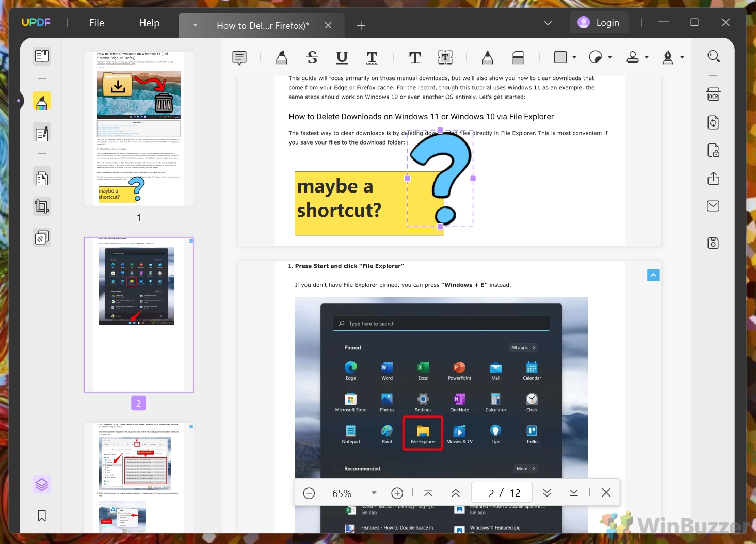Zoom out with the minus button
Screen dimensions: 756x544
(x=309, y=493)
